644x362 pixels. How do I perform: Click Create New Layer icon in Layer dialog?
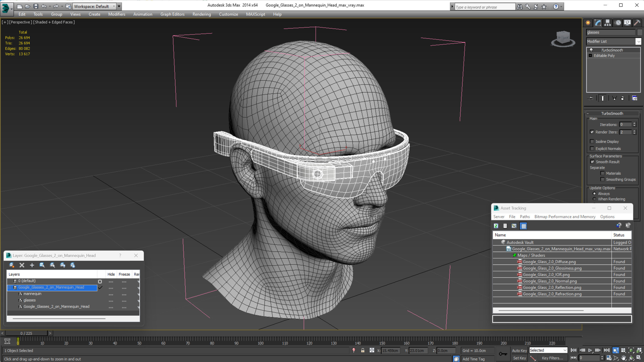click(12, 265)
